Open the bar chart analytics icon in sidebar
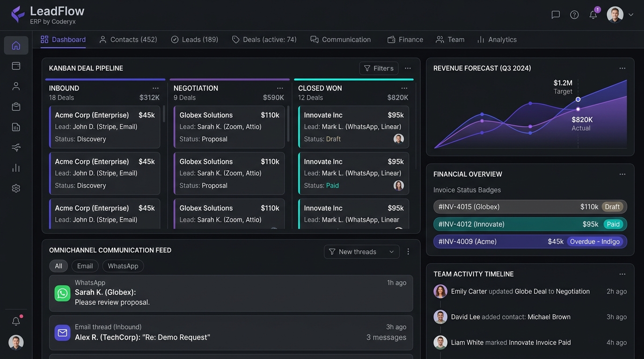Image resolution: width=644 pixels, height=359 pixels. [16, 168]
